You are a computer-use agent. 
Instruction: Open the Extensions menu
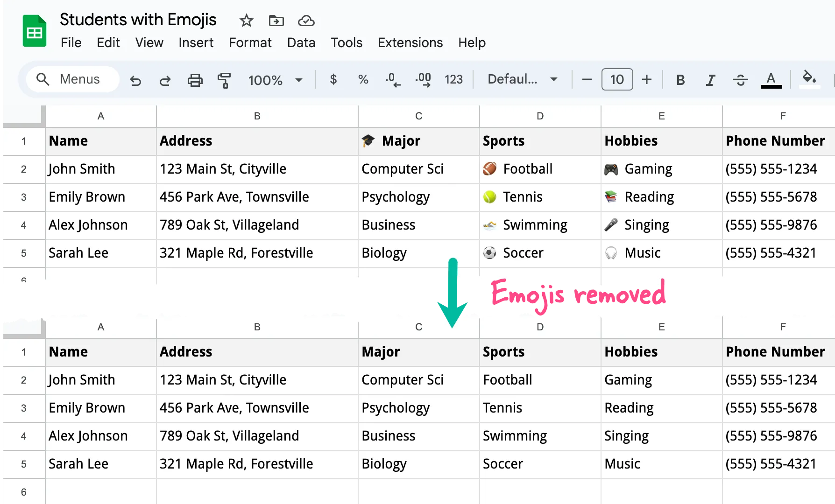410,42
